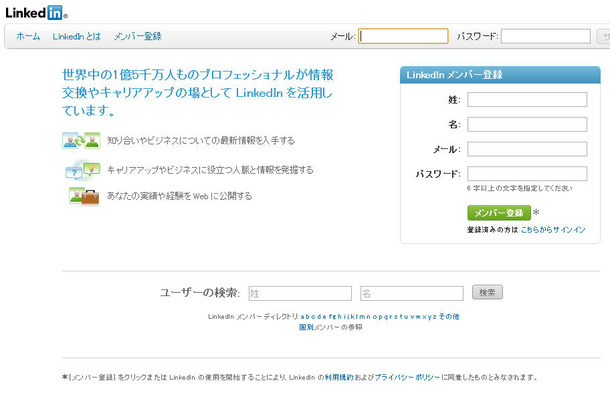Open the メンバー登録 navigation item
610x400 pixels.
tap(137, 37)
